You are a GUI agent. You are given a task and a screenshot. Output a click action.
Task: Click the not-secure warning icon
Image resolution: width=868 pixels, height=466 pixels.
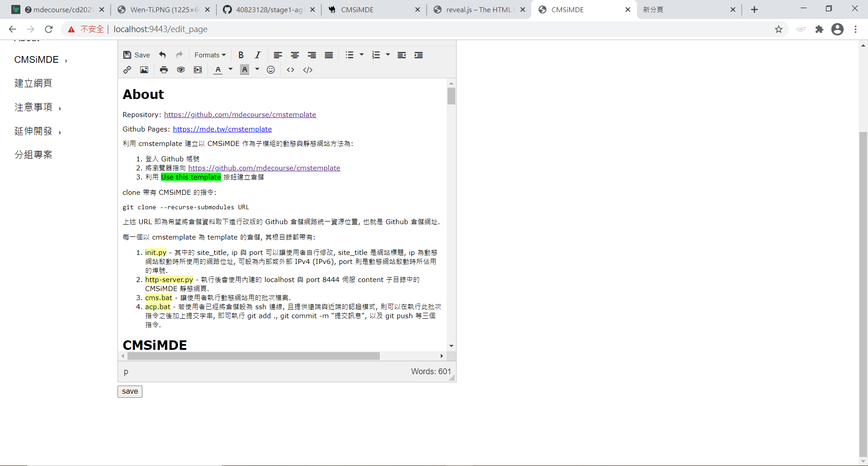(71, 29)
